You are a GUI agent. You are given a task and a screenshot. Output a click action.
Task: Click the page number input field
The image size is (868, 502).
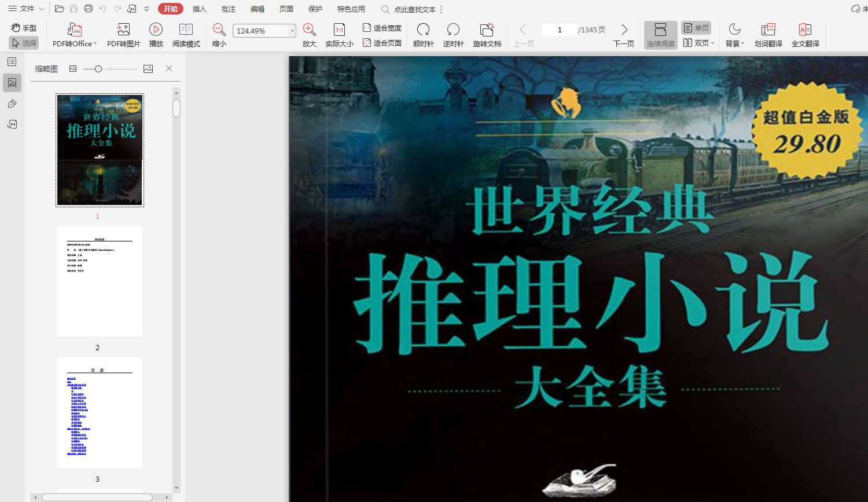pyautogui.click(x=559, y=30)
